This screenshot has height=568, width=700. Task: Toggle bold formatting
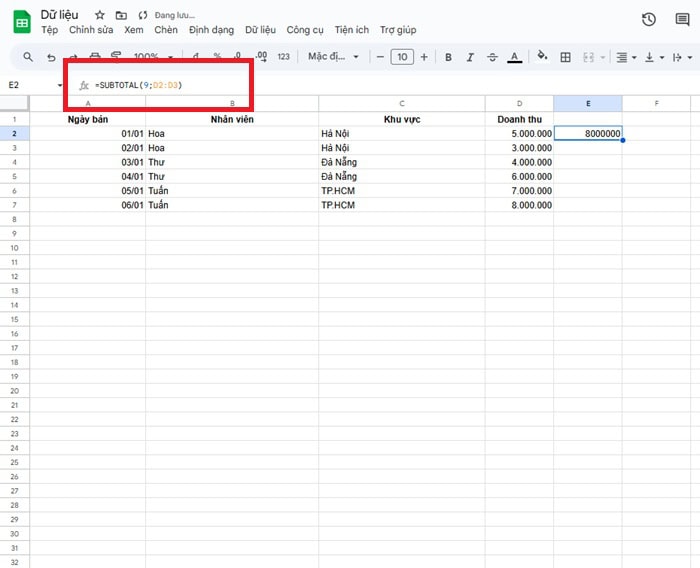[448, 57]
